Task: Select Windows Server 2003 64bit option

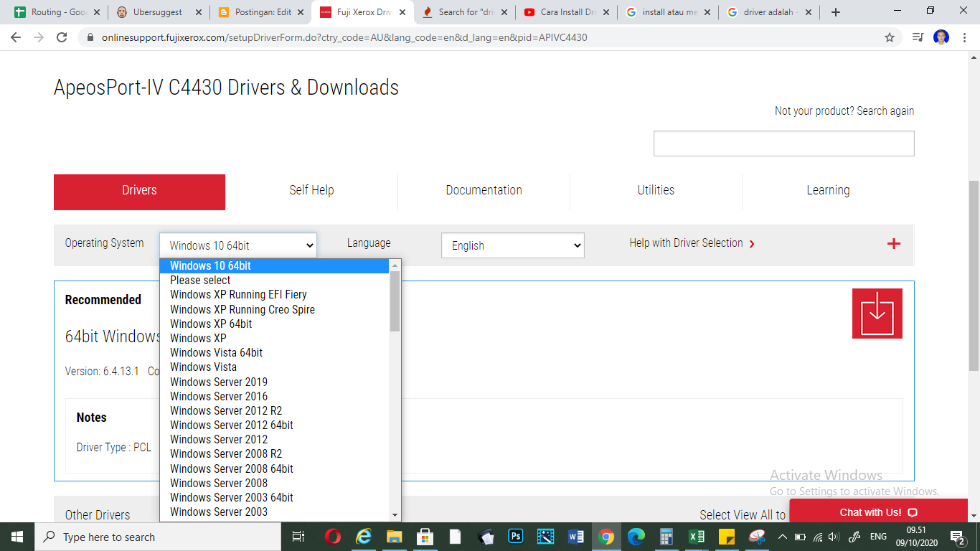Action: point(275,497)
